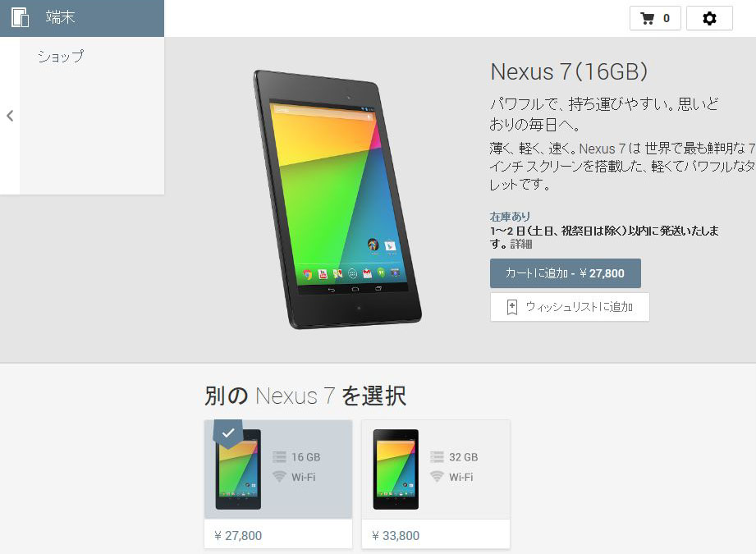Click カートに追加 ¥27,800 button
The height and width of the screenshot is (554, 756).
click(x=566, y=273)
